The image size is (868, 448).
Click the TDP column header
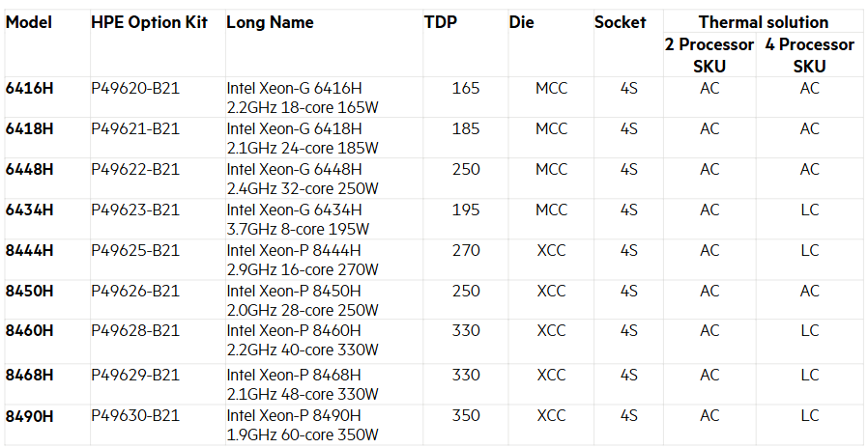(441, 22)
